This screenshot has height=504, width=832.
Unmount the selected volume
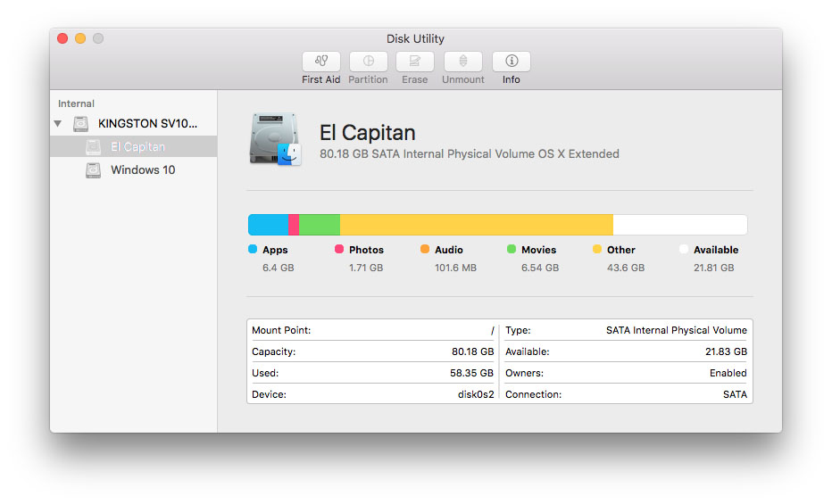[463, 62]
